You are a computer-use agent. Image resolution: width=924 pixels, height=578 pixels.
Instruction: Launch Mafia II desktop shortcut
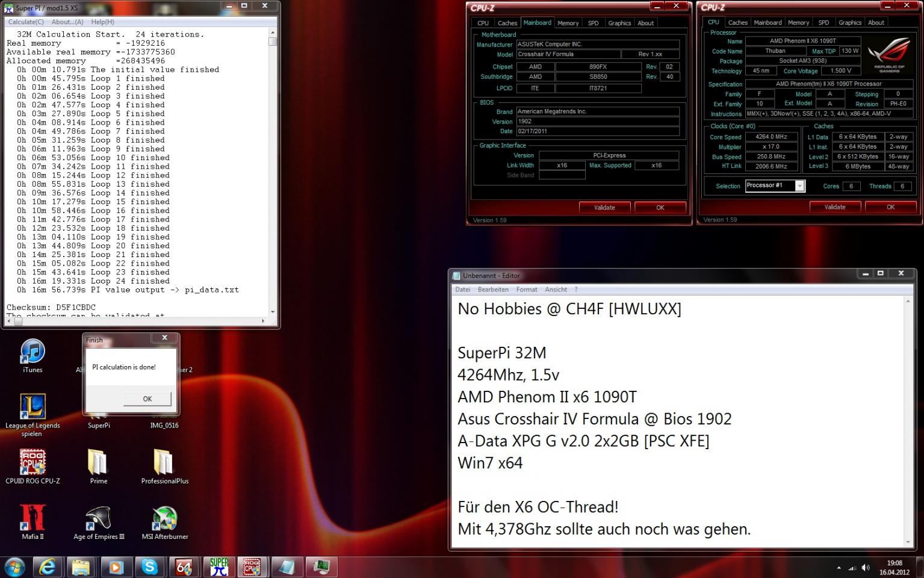click(x=33, y=522)
